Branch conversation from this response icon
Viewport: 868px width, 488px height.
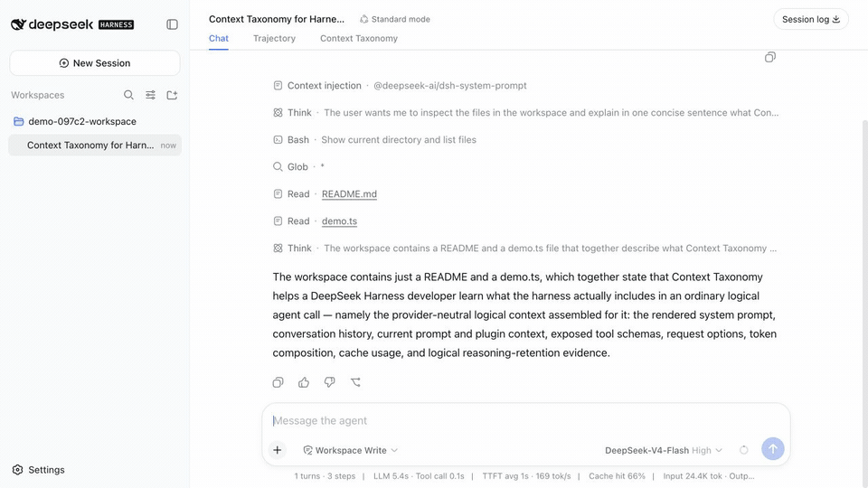(355, 381)
